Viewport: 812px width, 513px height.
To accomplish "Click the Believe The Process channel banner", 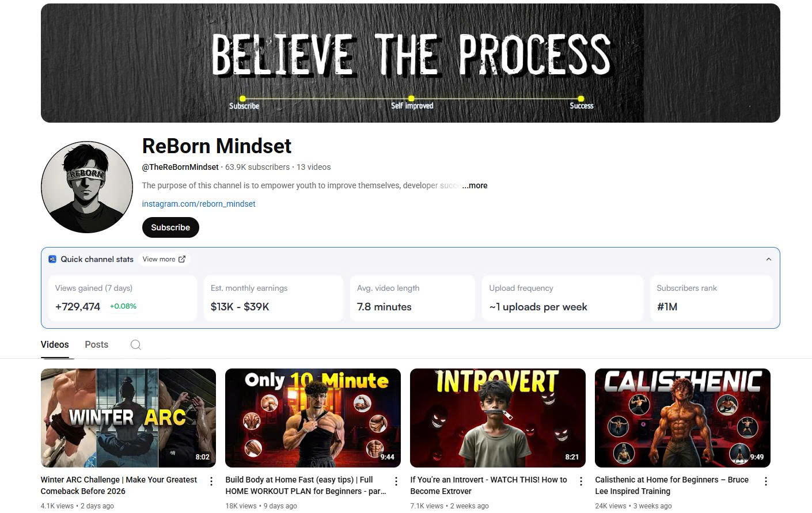I will coord(411,63).
